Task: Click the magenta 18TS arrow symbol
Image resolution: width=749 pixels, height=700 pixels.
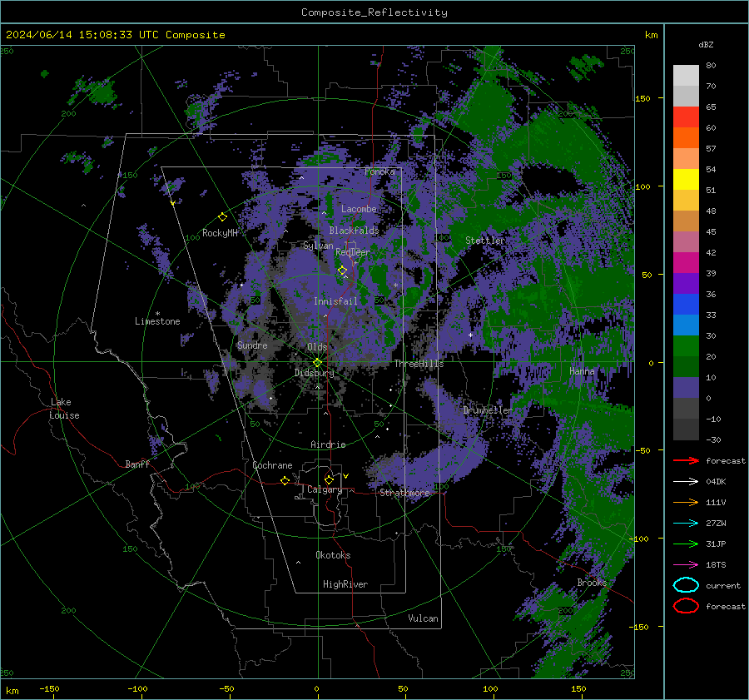Action: [686, 565]
